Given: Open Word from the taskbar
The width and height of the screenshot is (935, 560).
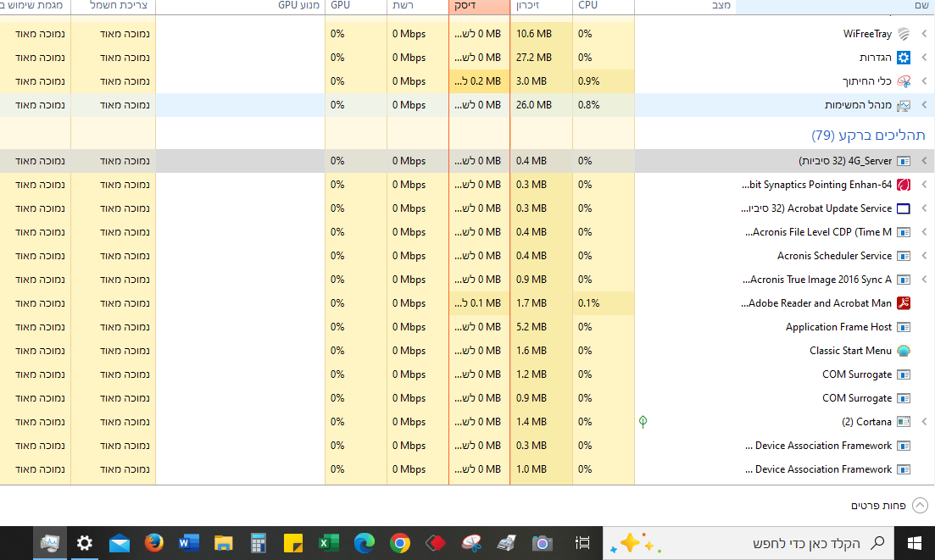Looking at the screenshot, I should (188, 543).
